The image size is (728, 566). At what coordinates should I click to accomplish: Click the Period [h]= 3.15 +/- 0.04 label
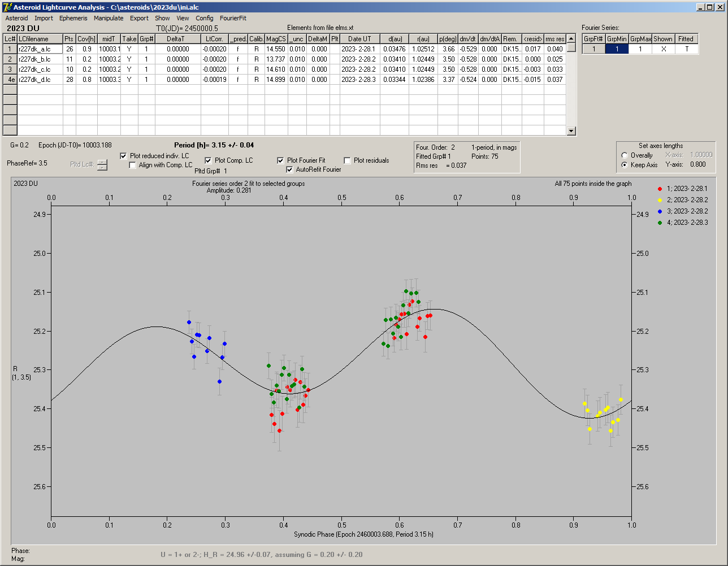[x=214, y=145]
